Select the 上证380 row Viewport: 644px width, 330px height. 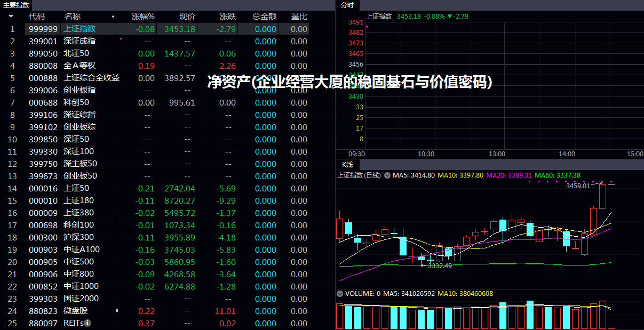pos(155,213)
